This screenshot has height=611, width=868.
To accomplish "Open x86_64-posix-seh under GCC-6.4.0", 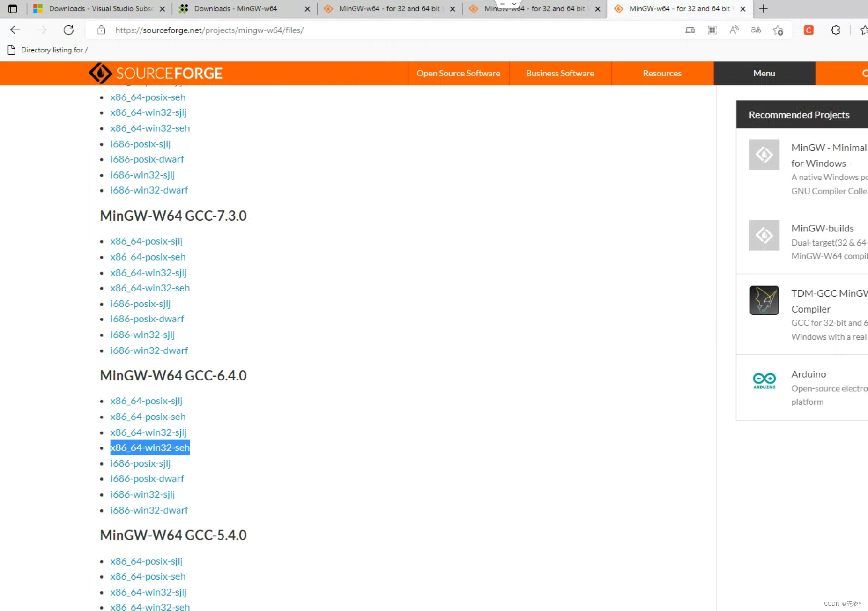I will pos(148,417).
